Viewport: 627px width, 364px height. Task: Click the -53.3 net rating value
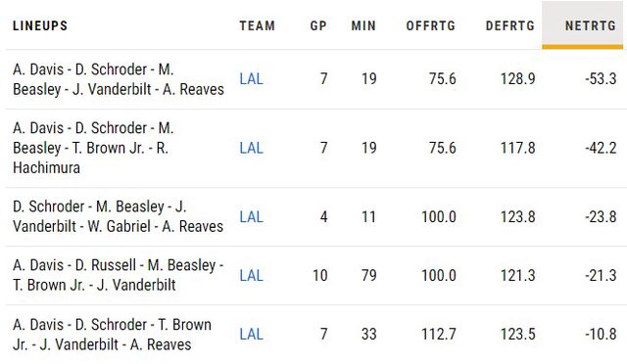pyautogui.click(x=601, y=78)
